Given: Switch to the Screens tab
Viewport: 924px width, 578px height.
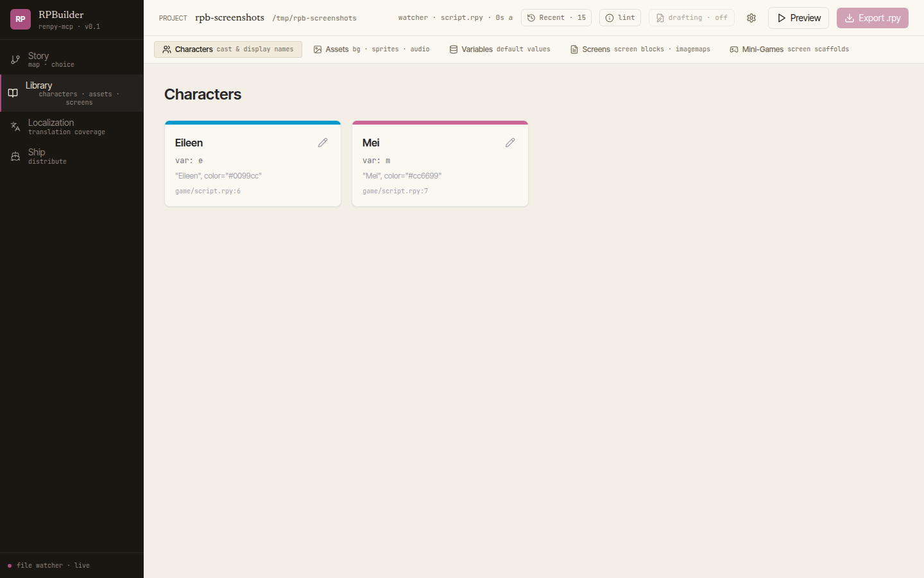Looking at the screenshot, I should pos(640,49).
